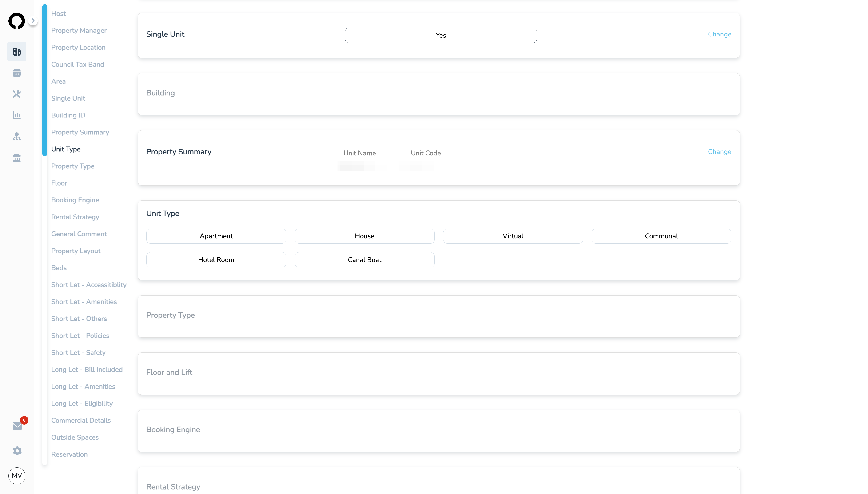The image size is (868, 494).
Task: Select the Virtual unit type
Action: [x=513, y=236]
